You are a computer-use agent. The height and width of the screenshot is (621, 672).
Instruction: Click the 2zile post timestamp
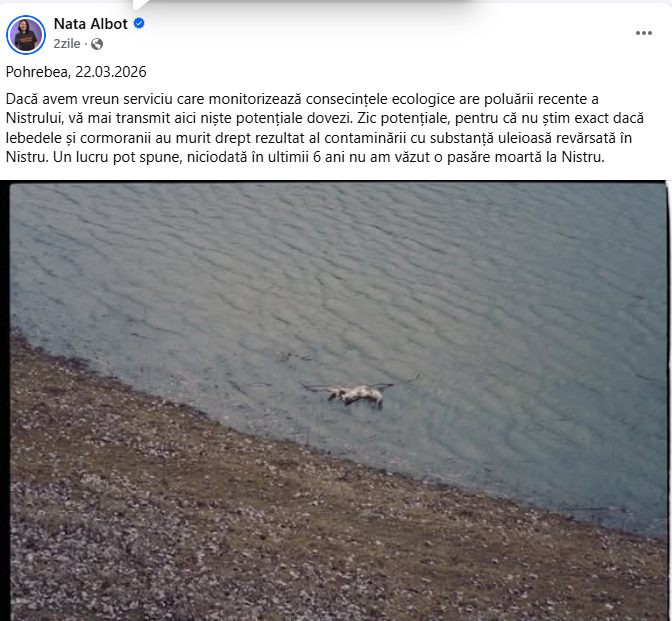67,44
